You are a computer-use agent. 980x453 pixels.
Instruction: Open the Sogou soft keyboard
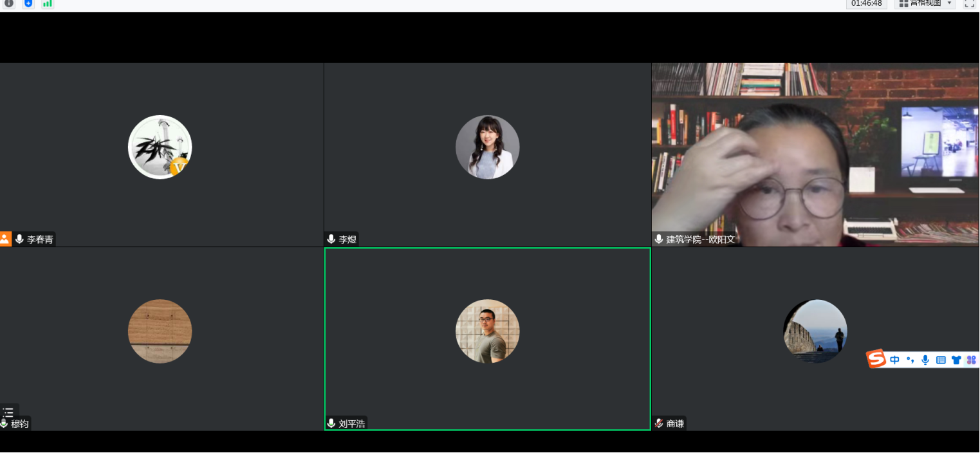click(941, 360)
